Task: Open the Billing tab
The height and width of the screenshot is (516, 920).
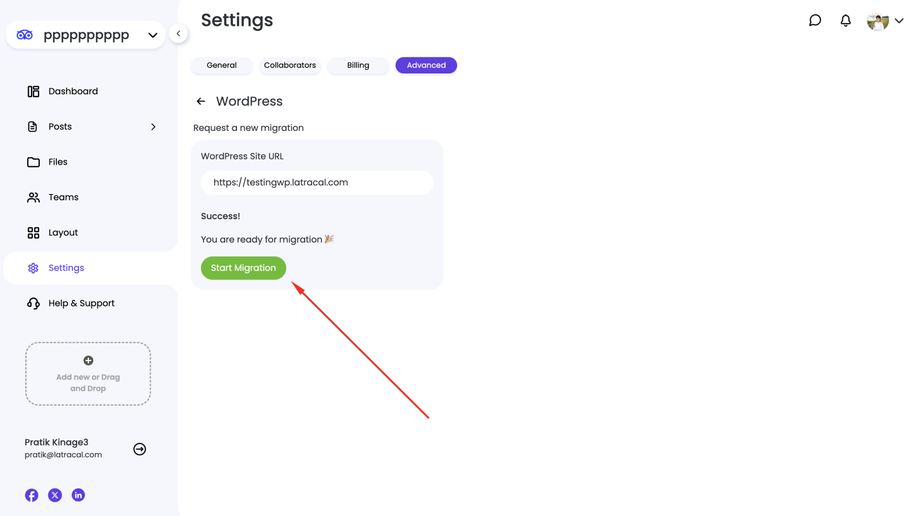Action: point(358,65)
